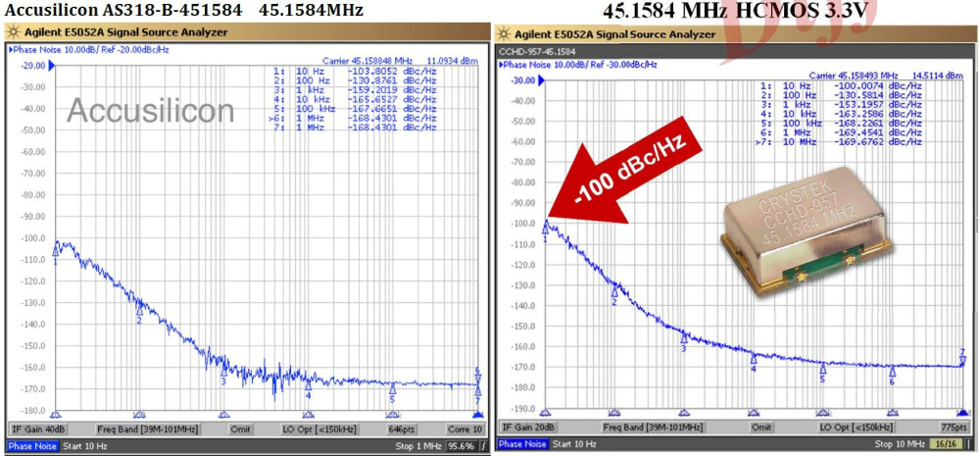Select marker 2 triangle on the left Accusilicon trace
Screen dimensions: 980x456
(x=139, y=310)
